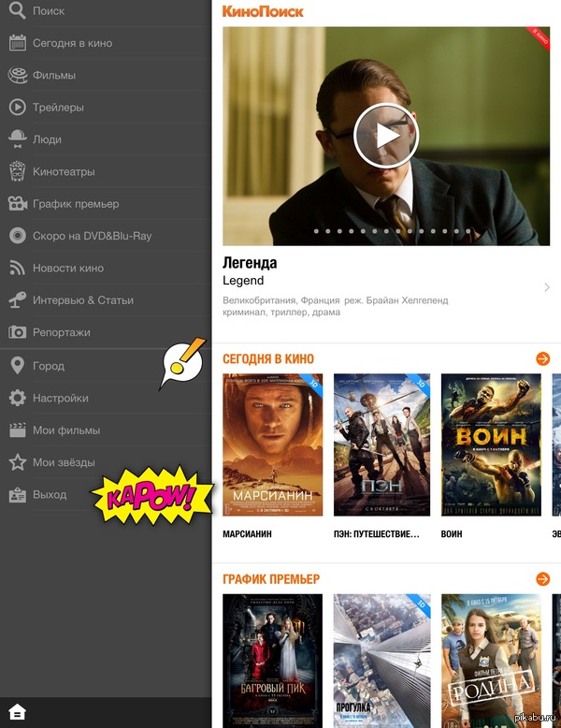The height and width of the screenshot is (728, 561).
Task: Open the gear icon for Настройки
Action: (x=17, y=399)
